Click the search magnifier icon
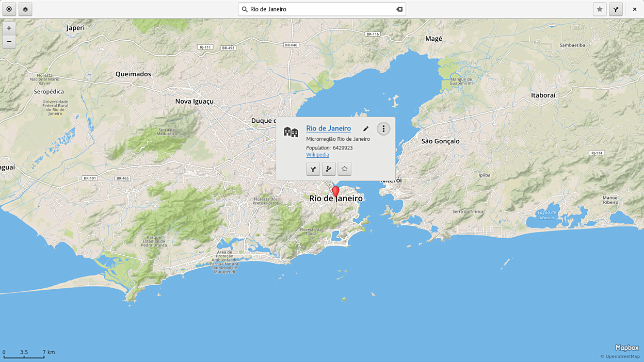 point(245,9)
